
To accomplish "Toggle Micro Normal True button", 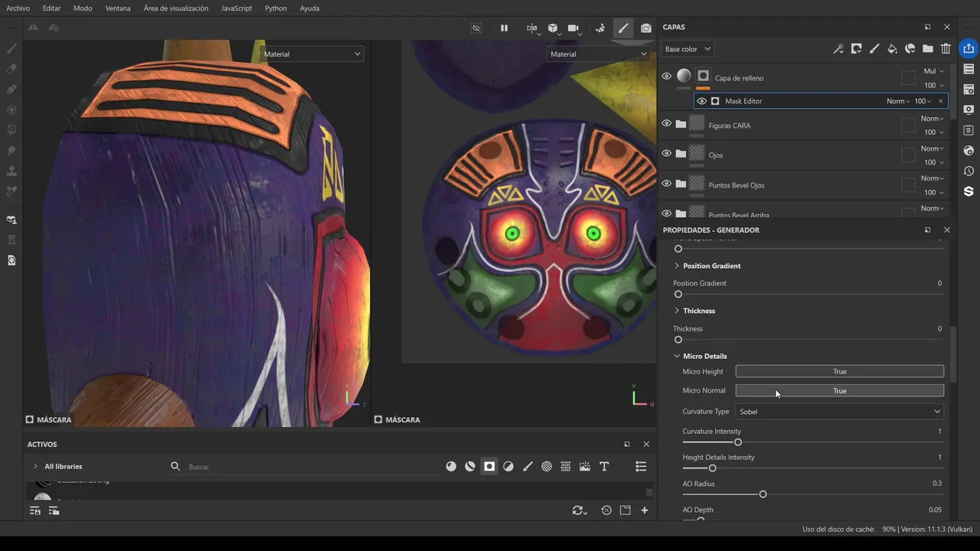I will pyautogui.click(x=839, y=390).
